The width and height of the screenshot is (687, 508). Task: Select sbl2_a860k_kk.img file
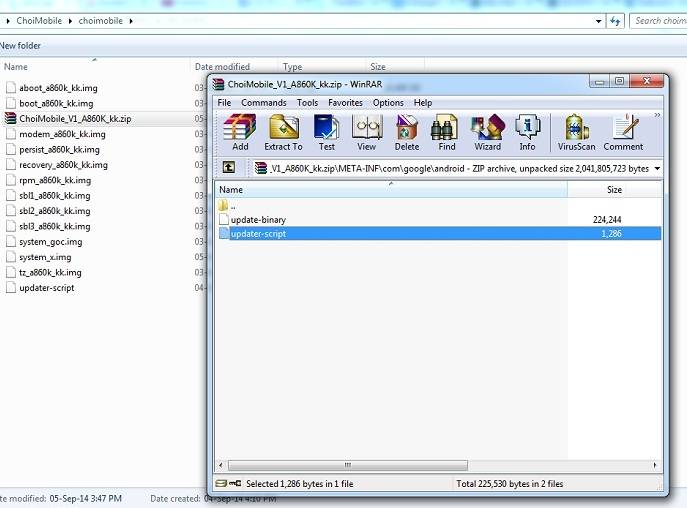tap(48, 211)
